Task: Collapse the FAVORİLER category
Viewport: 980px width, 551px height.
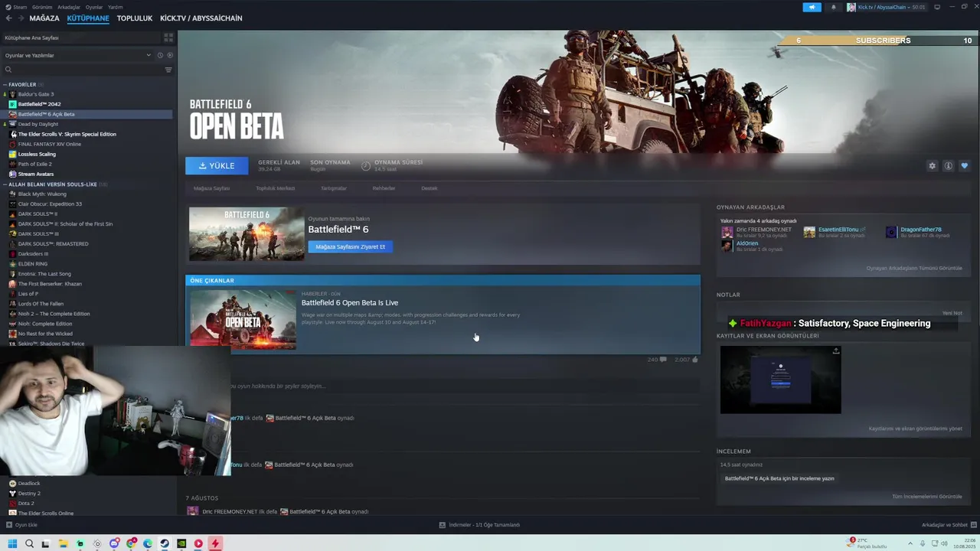Action: [x=5, y=84]
